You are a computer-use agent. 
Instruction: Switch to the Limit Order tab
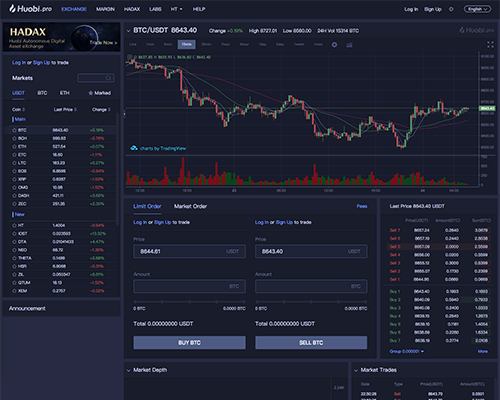(x=147, y=206)
